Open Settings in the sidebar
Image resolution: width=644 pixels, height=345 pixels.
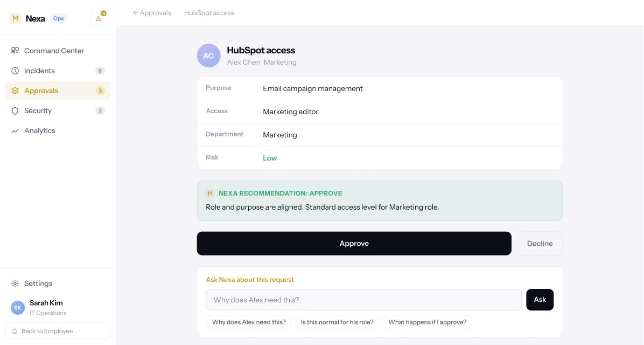[58, 284]
